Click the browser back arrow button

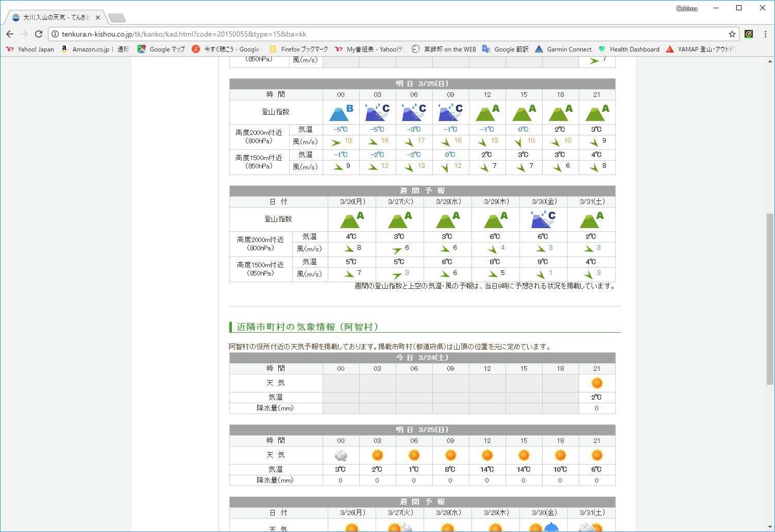coord(10,34)
